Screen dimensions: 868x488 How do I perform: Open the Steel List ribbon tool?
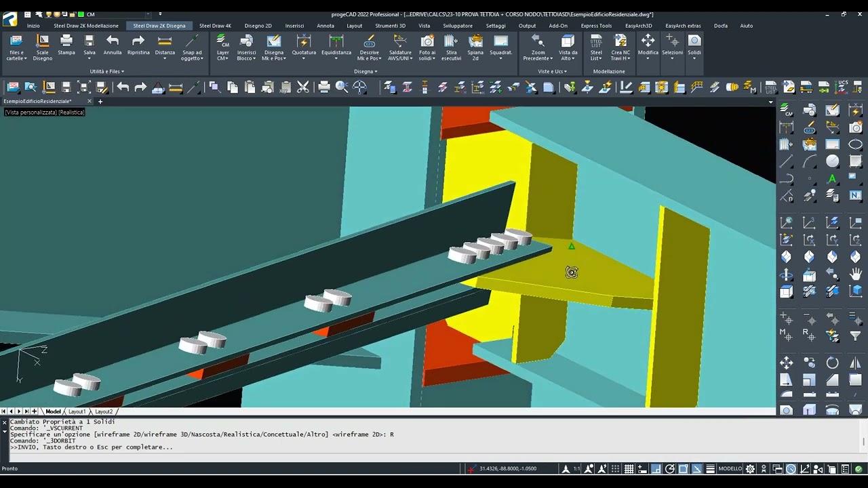pyautogui.click(x=596, y=47)
